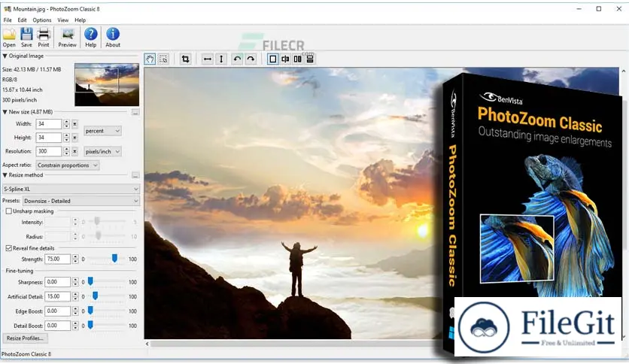
Task: Click the 15.67 x 10.44 inch text
Action: [x=22, y=89]
